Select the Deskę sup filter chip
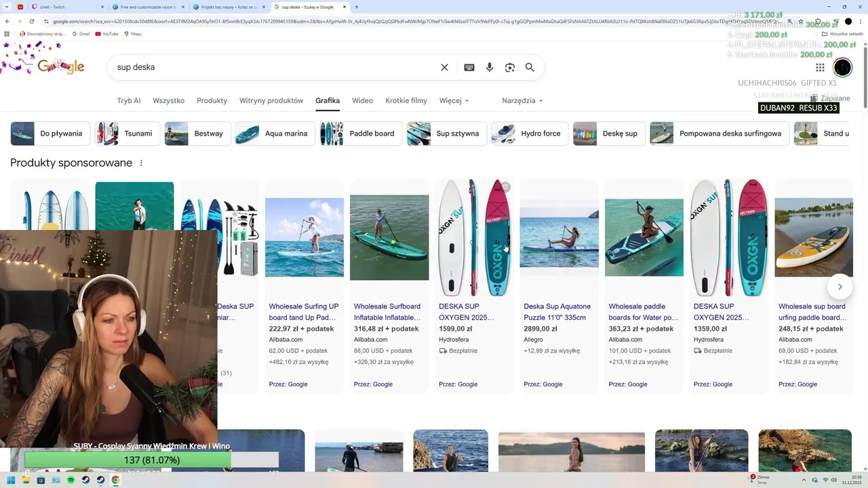The width and height of the screenshot is (868, 488). pos(609,134)
